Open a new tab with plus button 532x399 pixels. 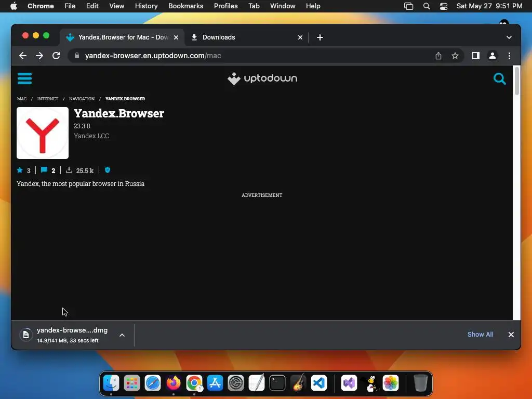pyautogui.click(x=320, y=37)
